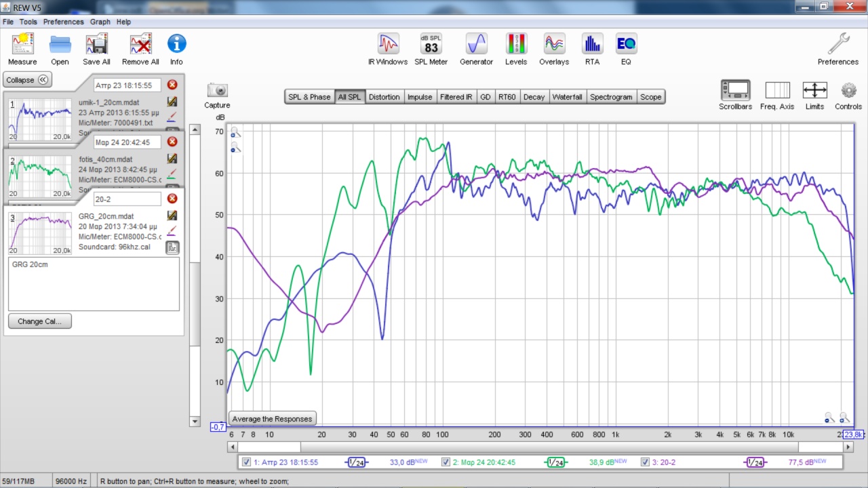Click Average the Responses button

coord(273,419)
